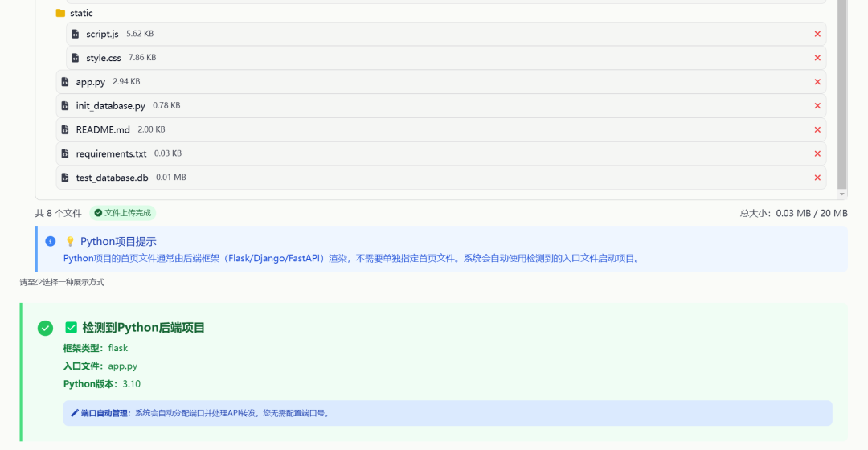The width and height of the screenshot is (868, 450).
Task: Click the 请至少选择一种展示方式 hint text
Action: 62,282
